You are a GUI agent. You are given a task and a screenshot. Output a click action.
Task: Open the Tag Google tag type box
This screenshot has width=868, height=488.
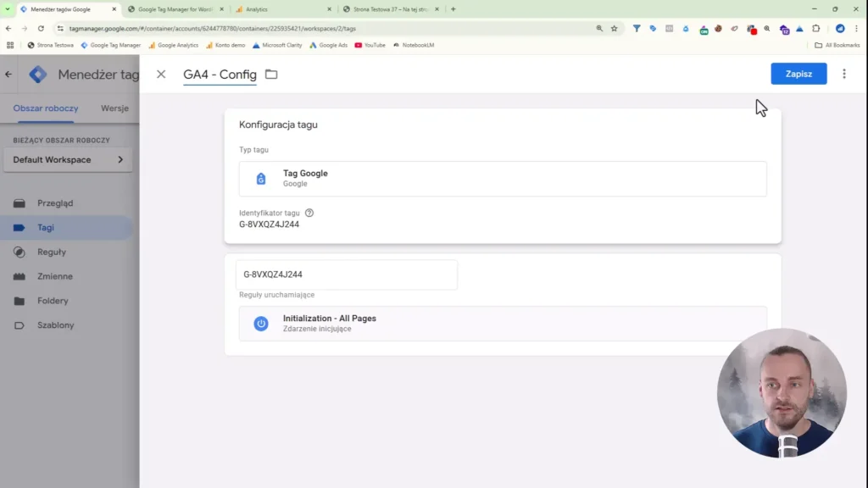pos(503,179)
